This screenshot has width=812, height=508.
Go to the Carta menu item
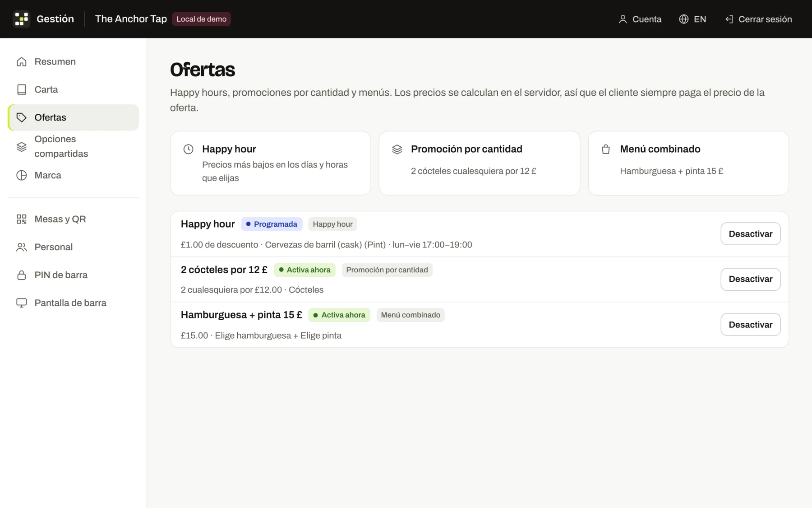point(73,89)
